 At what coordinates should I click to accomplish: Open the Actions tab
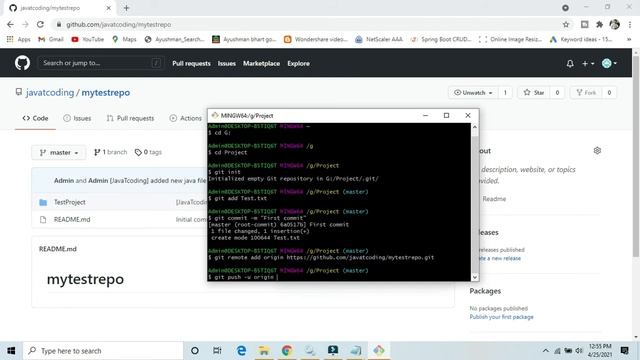click(x=186, y=118)
